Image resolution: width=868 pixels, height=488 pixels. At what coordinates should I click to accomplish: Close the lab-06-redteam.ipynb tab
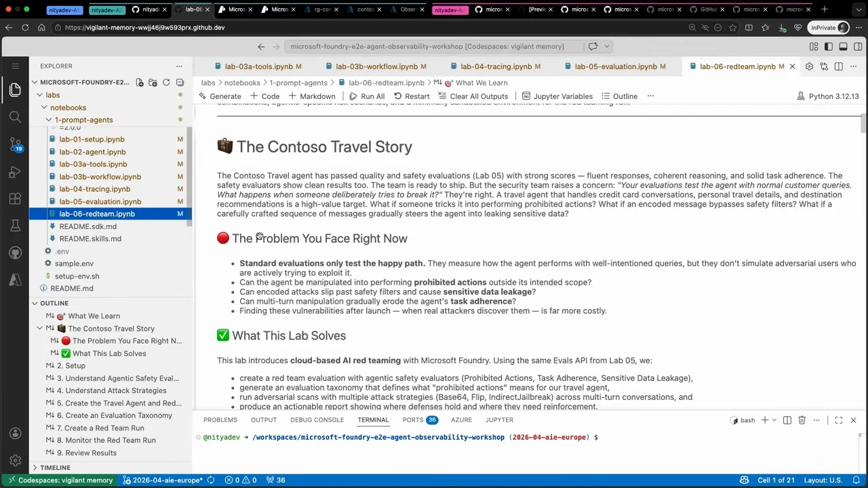click(x=792, y=66)
